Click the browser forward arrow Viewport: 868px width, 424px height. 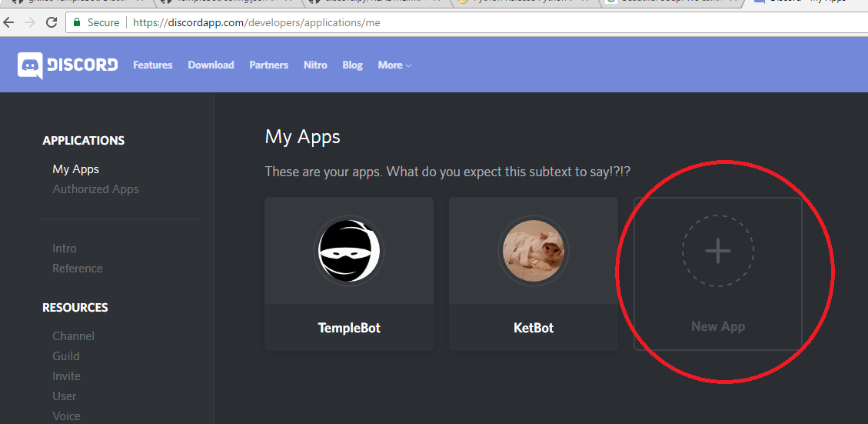tap(31, 23)
